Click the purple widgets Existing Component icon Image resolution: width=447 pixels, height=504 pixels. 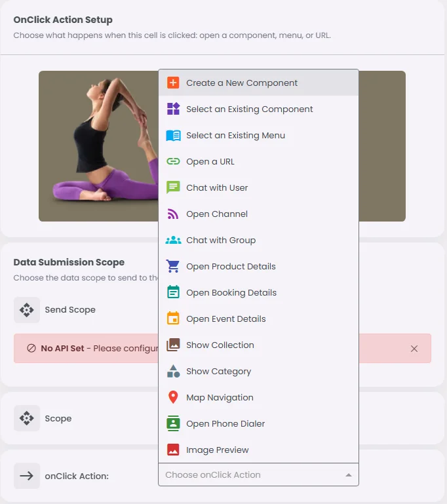coord(173,109)
